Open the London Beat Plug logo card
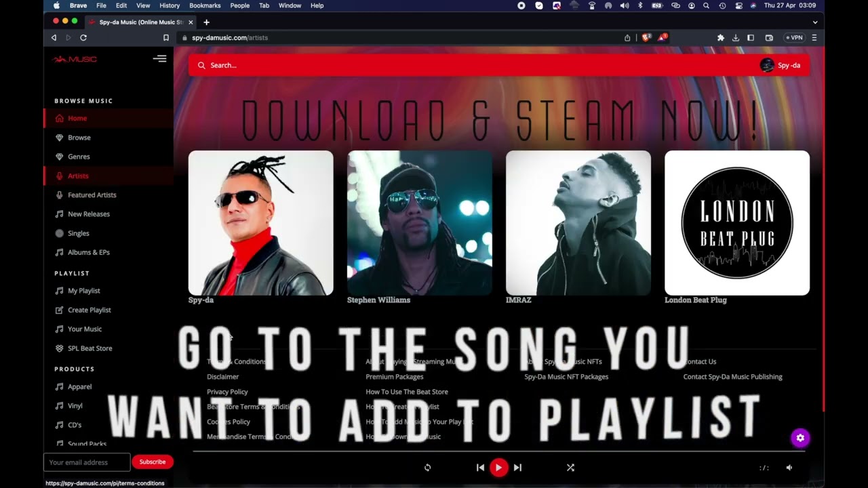This screenshot has width=868, height=488. pos(737,223)
